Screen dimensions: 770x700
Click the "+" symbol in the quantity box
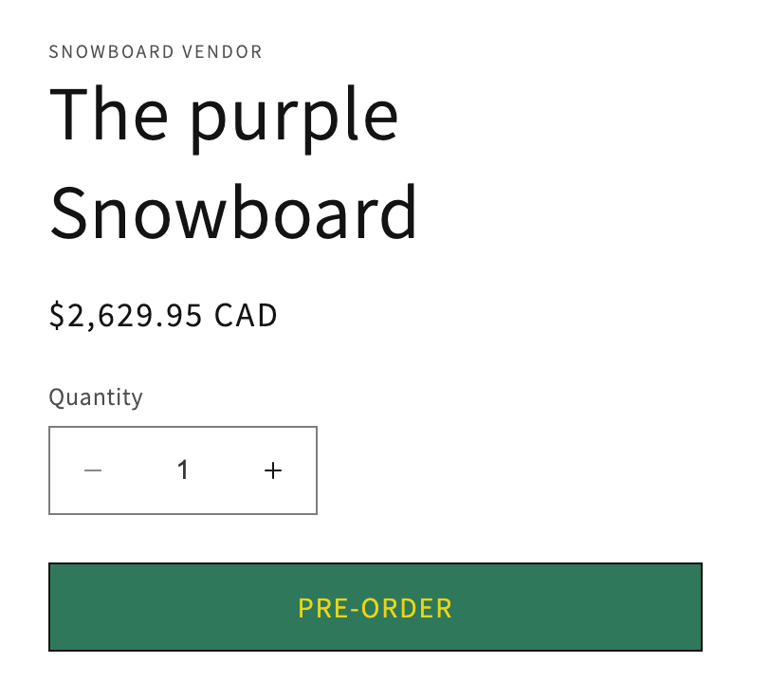(273, 470)
